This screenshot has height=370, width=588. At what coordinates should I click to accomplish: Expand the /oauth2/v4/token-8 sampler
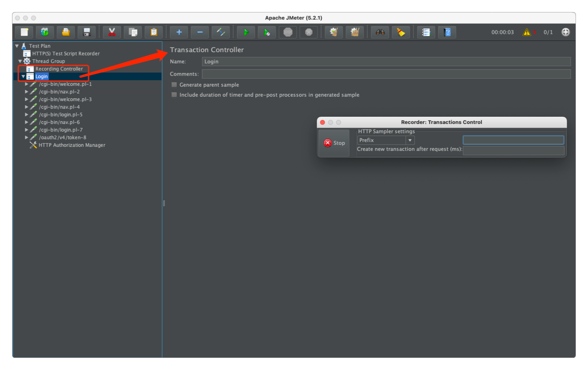click(26, 138)
